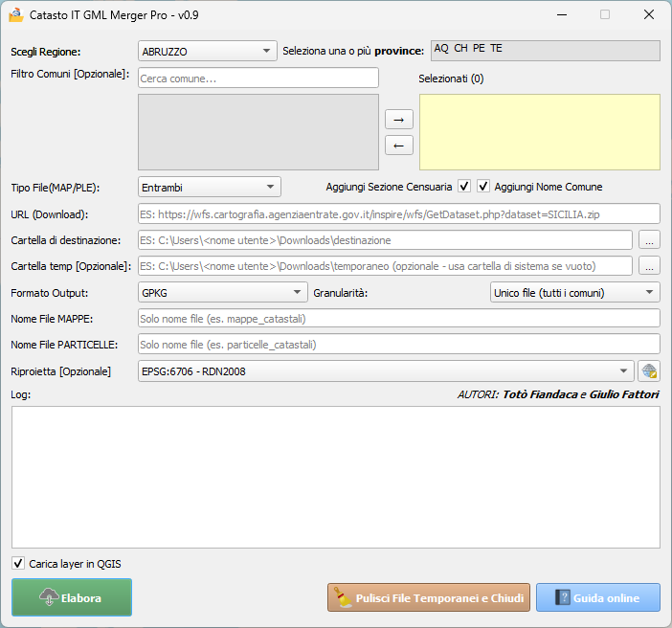Open the Tipo File Entrambi dropdown
The height and width of the screenshot is (628, 672).
click(209, 188)
